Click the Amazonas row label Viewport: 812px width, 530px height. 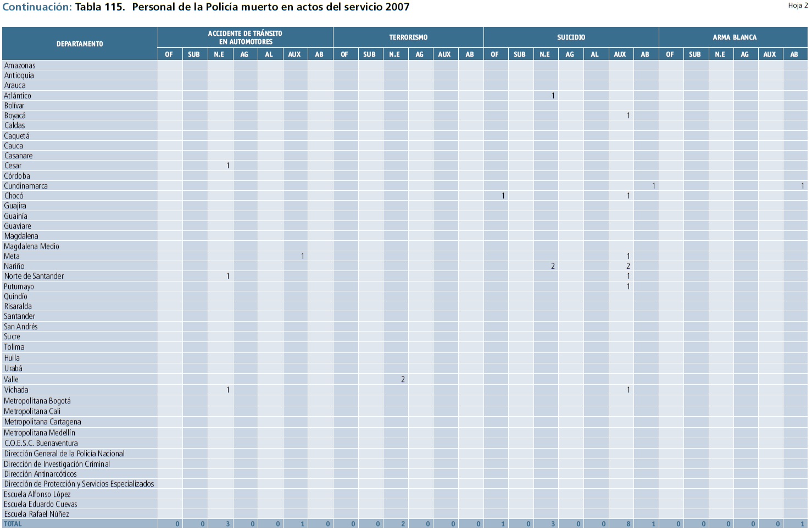coord(20,65)
